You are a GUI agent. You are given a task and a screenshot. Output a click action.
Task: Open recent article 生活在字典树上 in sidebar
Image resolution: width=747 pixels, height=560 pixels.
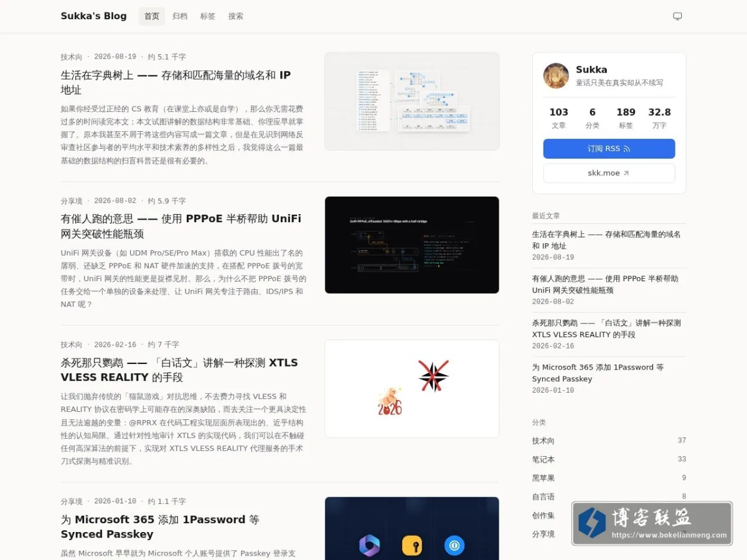606,240
